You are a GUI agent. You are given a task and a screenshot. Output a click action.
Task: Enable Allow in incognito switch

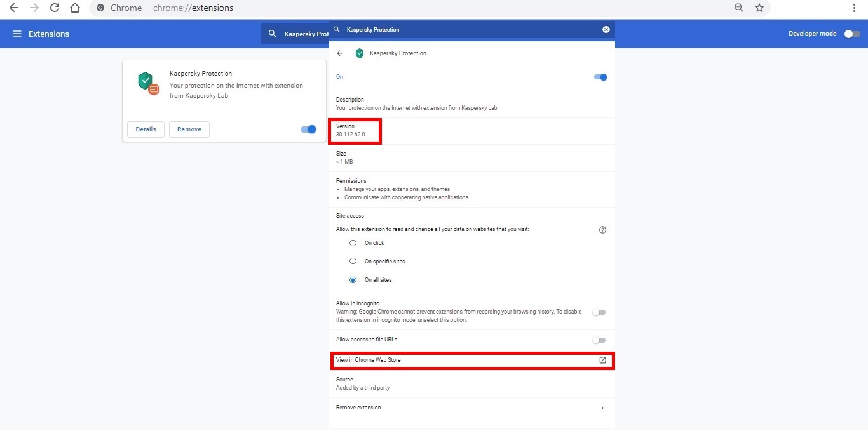599,312
